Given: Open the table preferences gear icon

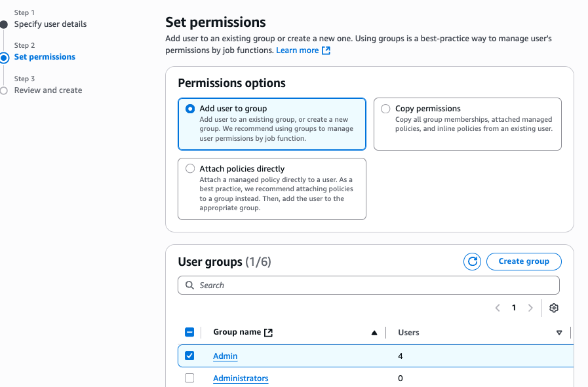Looking at the screenshot, I should [x=554, y=308].
